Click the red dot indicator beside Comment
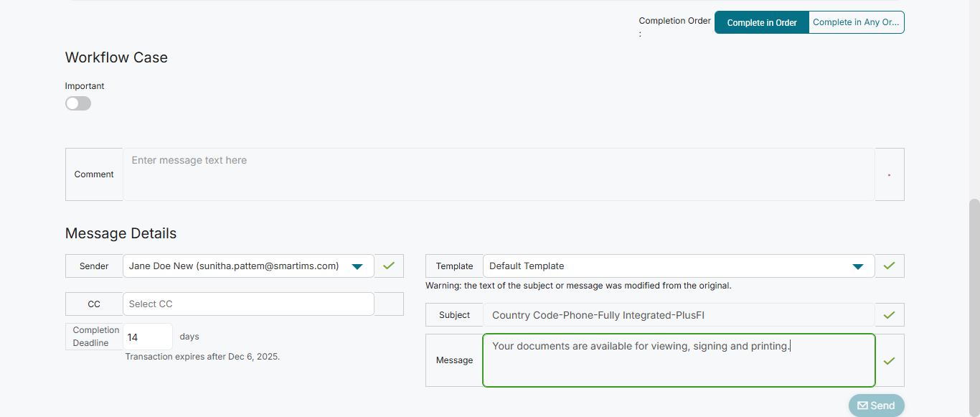This screenshot has height=417, width=980. click(890, 175)
